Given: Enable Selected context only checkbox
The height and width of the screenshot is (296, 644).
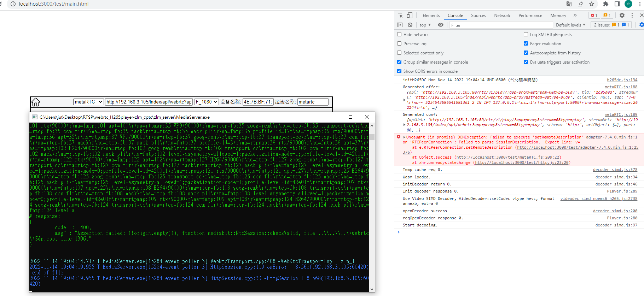Looking at the screenshot, I should [x=399, y=53].
